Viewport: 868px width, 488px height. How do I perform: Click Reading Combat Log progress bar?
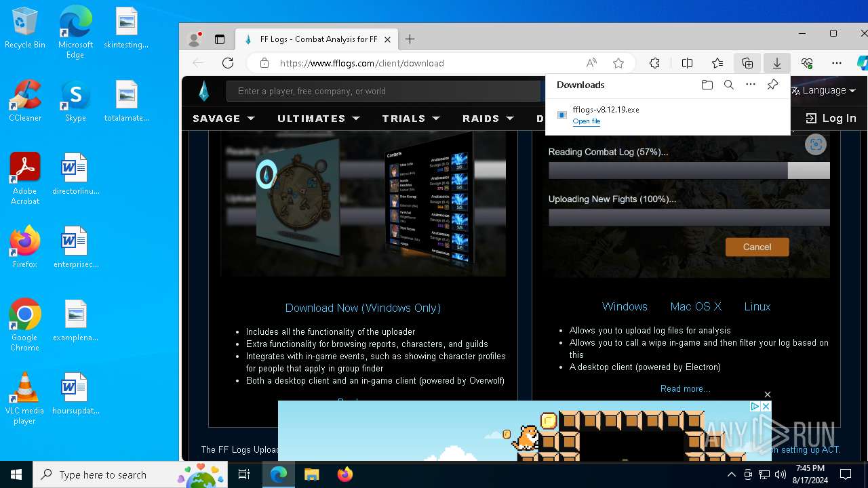[689, 170]
